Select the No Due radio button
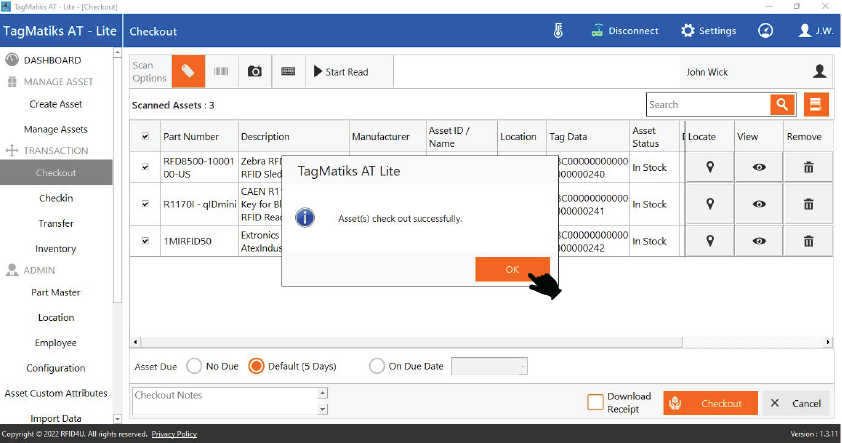This screenshot has width=842, height=443. tap(194, 366)
